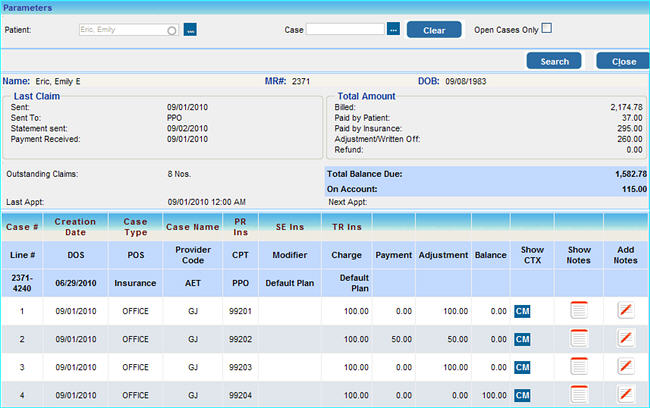Screen dimensions: 650x408
Task: Show notes for line 4 CPT 99204
Action: pos(579,394)
